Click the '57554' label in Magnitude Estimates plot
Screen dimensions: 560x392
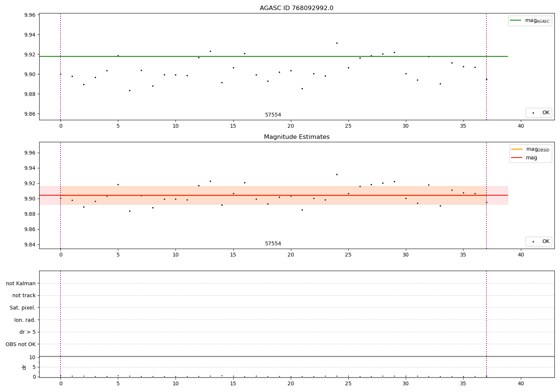point(273,244)
